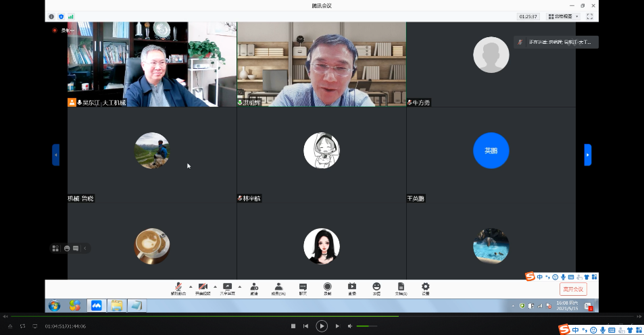
Task: Open the Chat panel (聊天)
Action: coord(303,288)
